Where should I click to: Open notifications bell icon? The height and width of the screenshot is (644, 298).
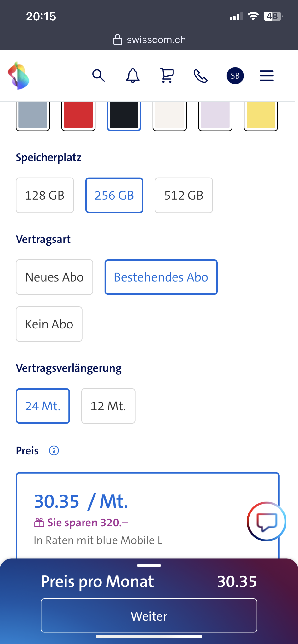point(133,75)
